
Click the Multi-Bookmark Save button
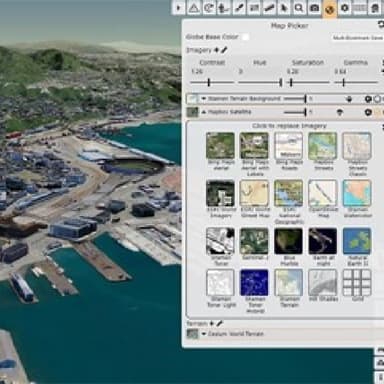pyautogui.click(x=357, y=38)
